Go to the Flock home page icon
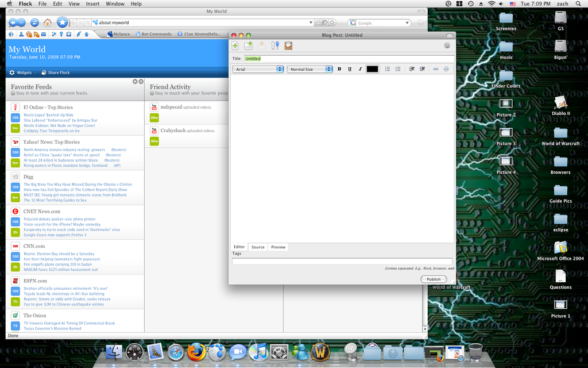 (x=47, y=22)
